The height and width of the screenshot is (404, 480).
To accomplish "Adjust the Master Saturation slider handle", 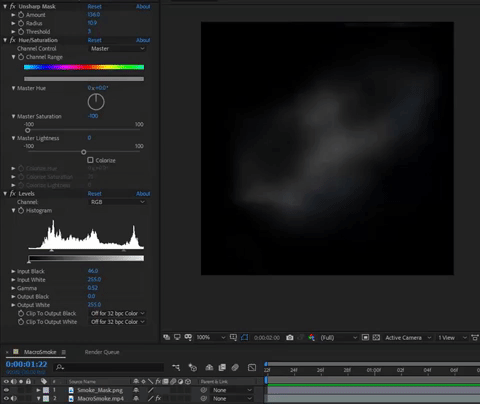I will [28, 130].
